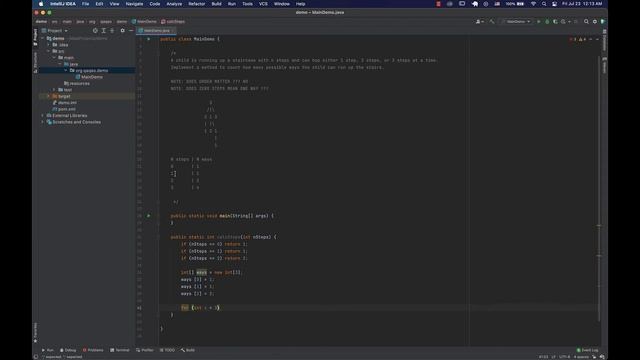This screenshot has height=360, width=640.
Task: Open the Problems tool window
Action: click(93, 350)
